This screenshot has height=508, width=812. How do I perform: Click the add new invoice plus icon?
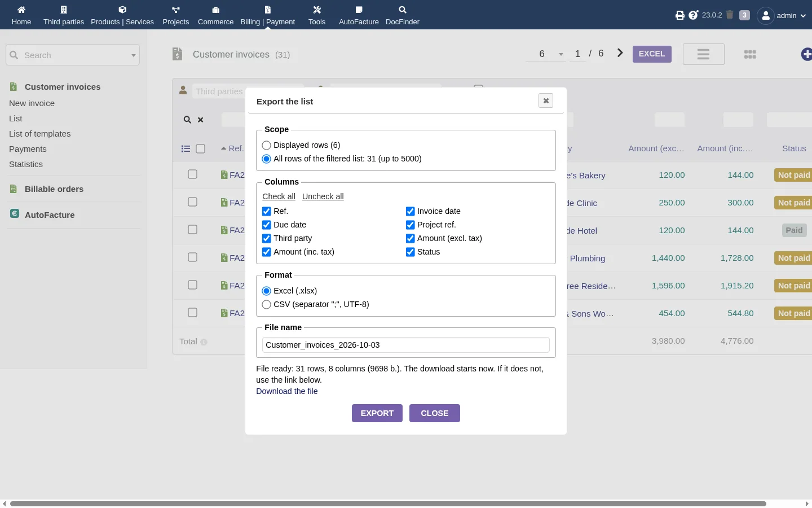click(807, 54)
